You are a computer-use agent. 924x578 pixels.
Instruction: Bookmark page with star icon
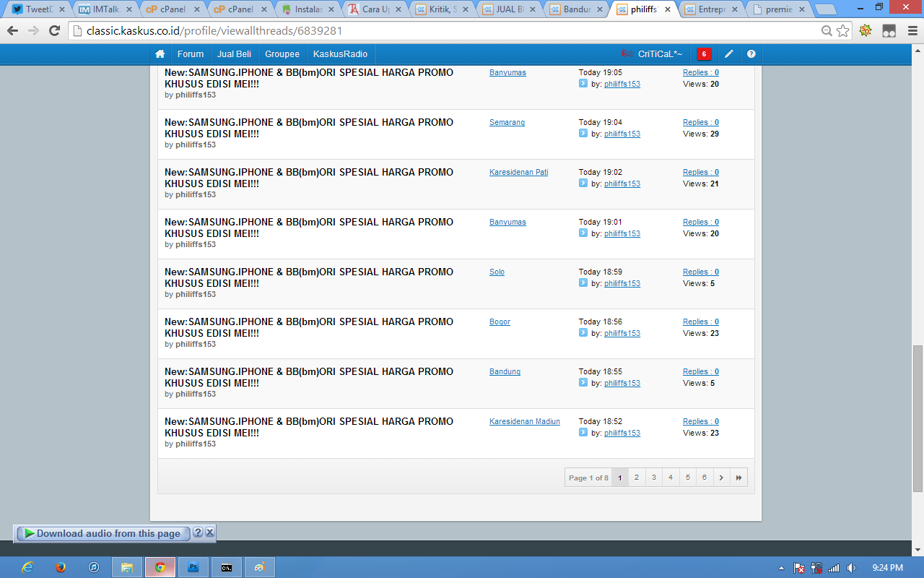point(842,31)
